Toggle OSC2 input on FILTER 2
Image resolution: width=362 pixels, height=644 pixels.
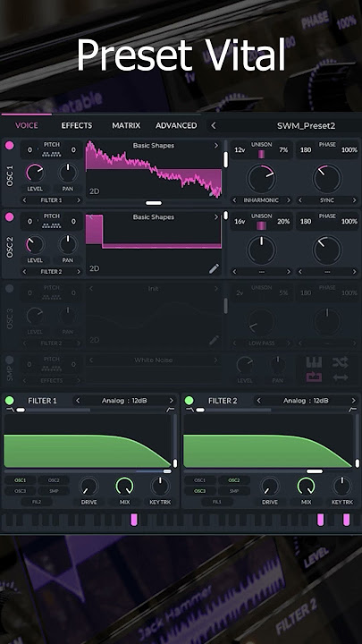[234, 480]
